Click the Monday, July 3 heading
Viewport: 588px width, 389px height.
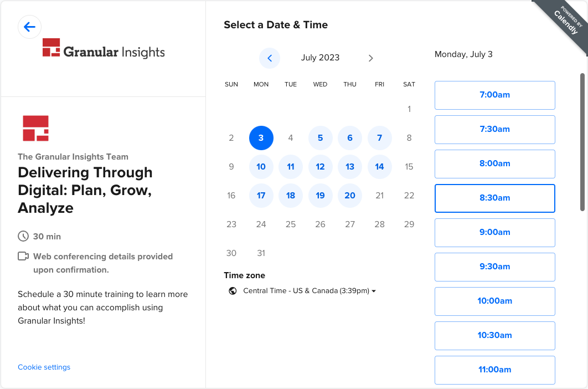coord(463,54)
